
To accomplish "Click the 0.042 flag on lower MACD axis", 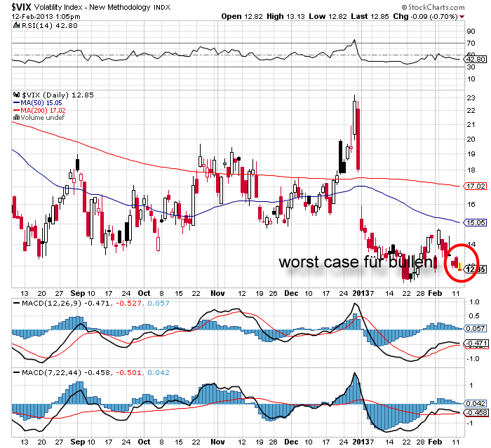I will click(476, 404).
